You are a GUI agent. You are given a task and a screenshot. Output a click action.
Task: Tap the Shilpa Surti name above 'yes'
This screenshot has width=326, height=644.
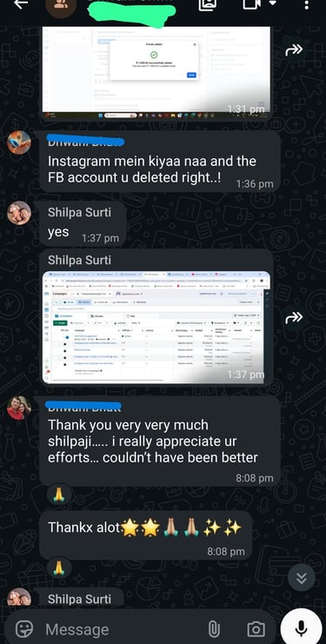(79, 212)
